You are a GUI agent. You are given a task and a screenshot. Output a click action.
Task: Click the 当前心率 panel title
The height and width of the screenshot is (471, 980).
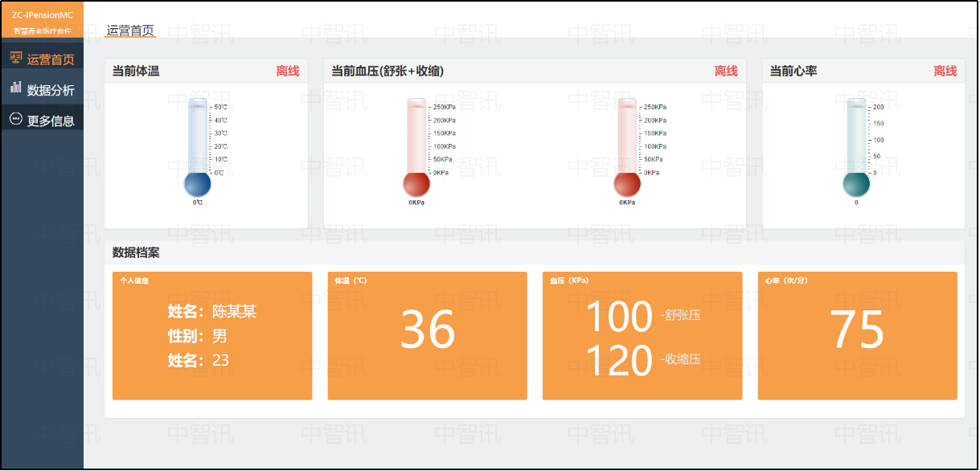click(793, 71)
